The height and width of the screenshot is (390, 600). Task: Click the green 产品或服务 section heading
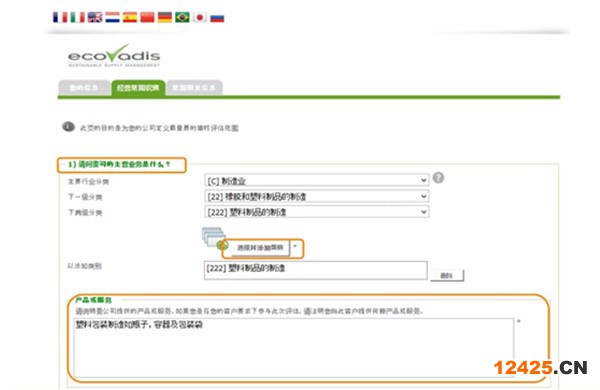click(x=93, y=300)
